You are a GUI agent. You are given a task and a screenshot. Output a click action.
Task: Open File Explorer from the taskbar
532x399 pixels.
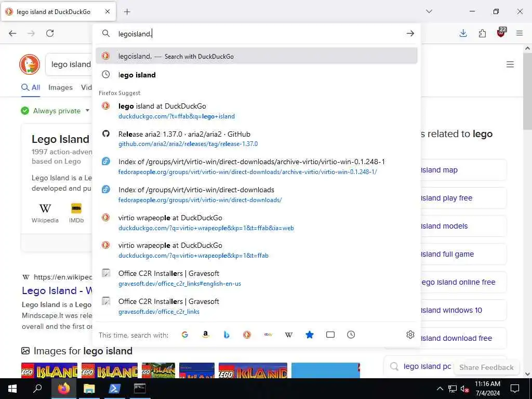coord(89,389)
